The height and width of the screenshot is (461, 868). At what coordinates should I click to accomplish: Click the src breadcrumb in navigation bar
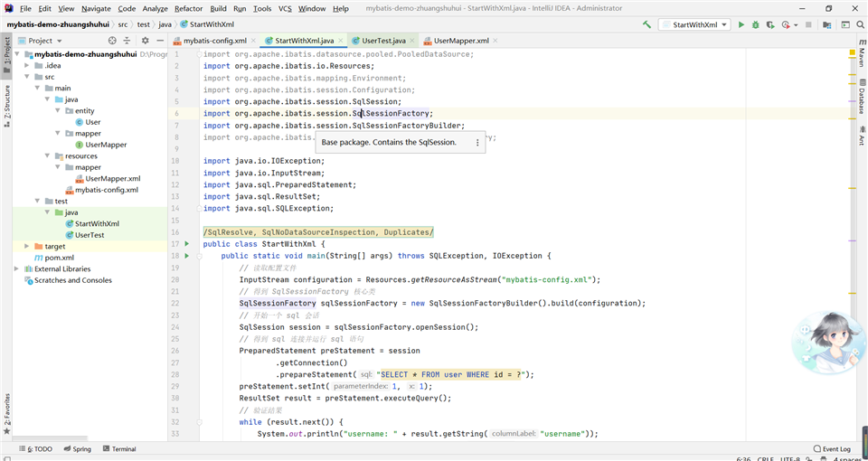tap(122, 24)
